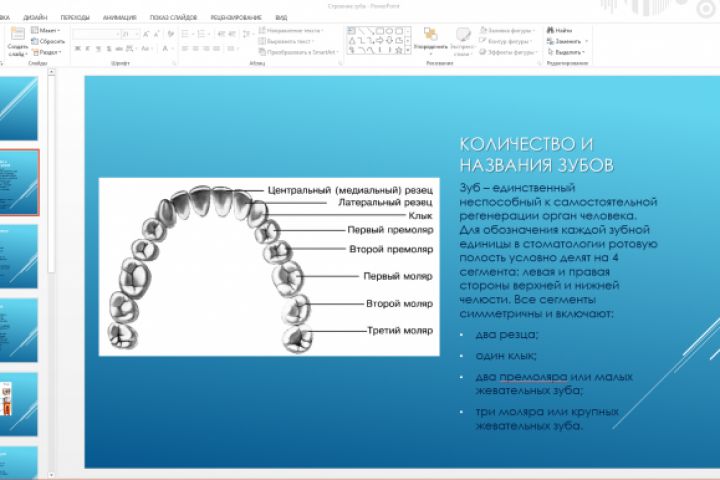Screen dimensions: 720x480
Task: Open the Направление текста (Text Direction) menu
Action: (291, 30)
